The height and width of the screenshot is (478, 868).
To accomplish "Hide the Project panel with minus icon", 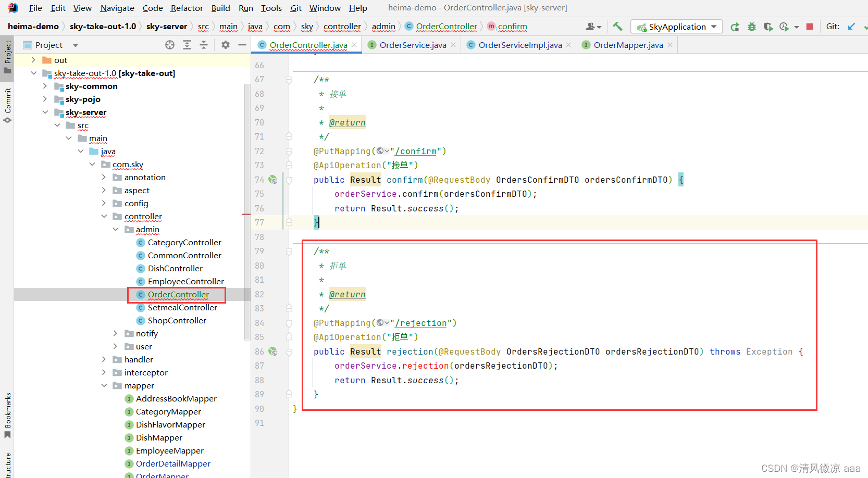I will [x=242, y=45].
